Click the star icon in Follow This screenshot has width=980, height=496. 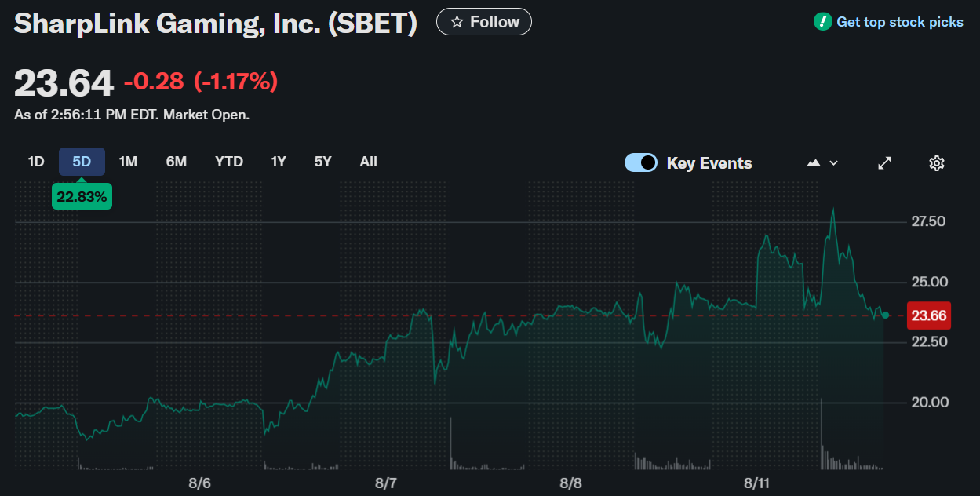(457, 22)
